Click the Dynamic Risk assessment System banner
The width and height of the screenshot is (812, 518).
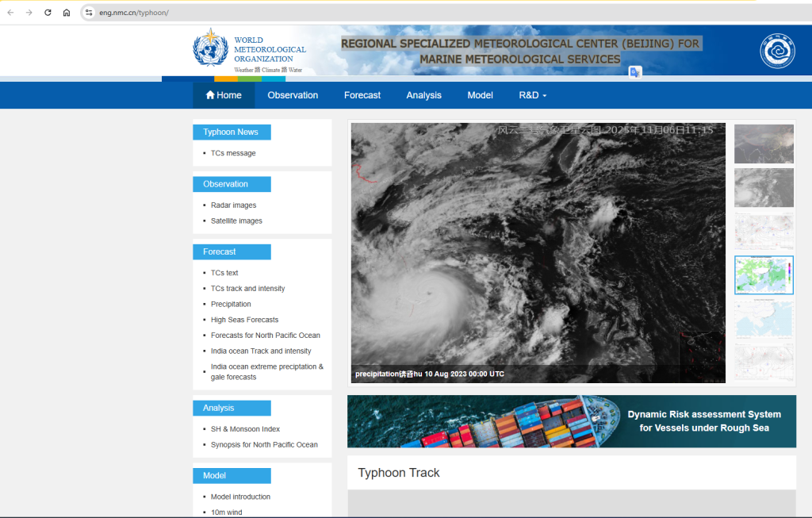tap(571, 421)
